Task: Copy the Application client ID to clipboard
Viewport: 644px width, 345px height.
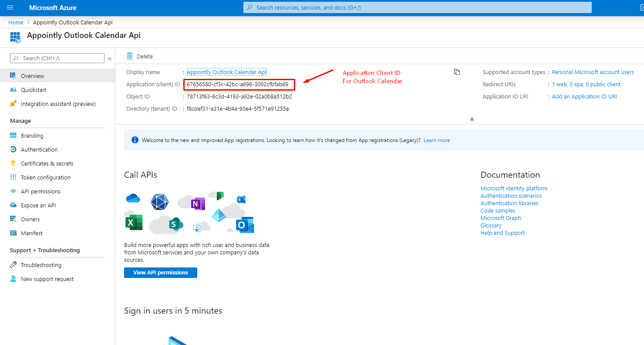Action: (457, 72)
